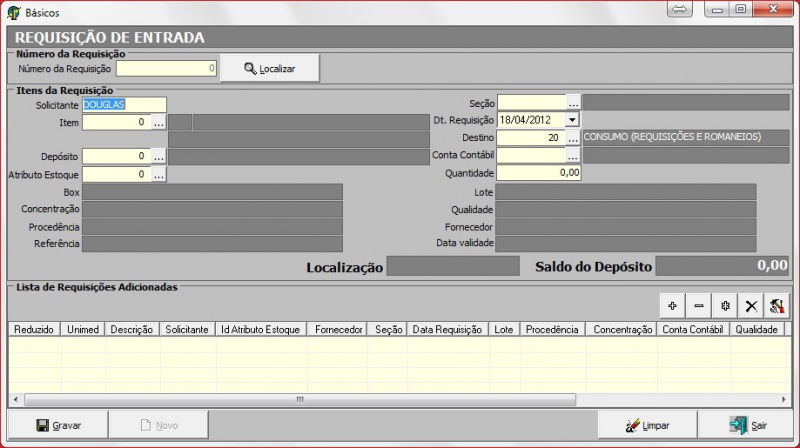This screenshot has width=800, height=448.
Task: Click the Número da Requisição input field
Action: pos(167,68)
